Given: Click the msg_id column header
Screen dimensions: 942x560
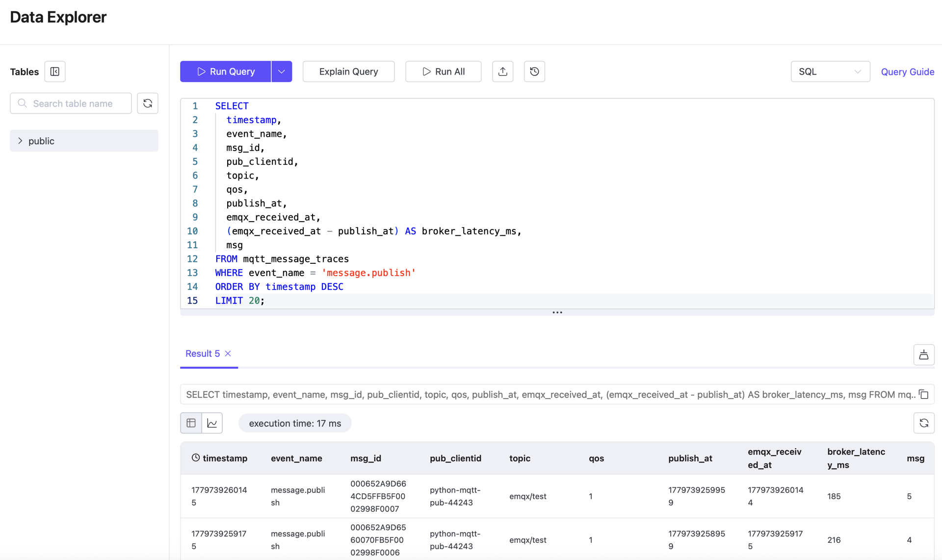Looking at the screenshot, I should pyautogui.click(x=366, y=458).
